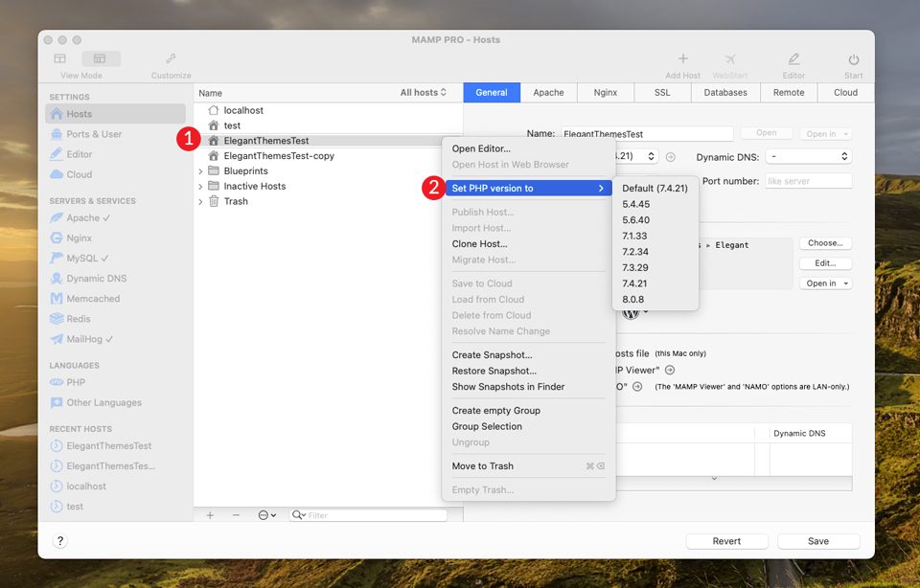Click the Customize wrench icon
Viewport: 920px width, 588px height.
[x=171, y=59]
